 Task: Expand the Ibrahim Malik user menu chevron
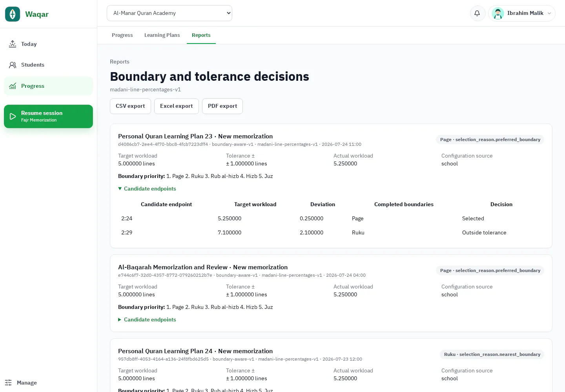(x=549, y=13)
